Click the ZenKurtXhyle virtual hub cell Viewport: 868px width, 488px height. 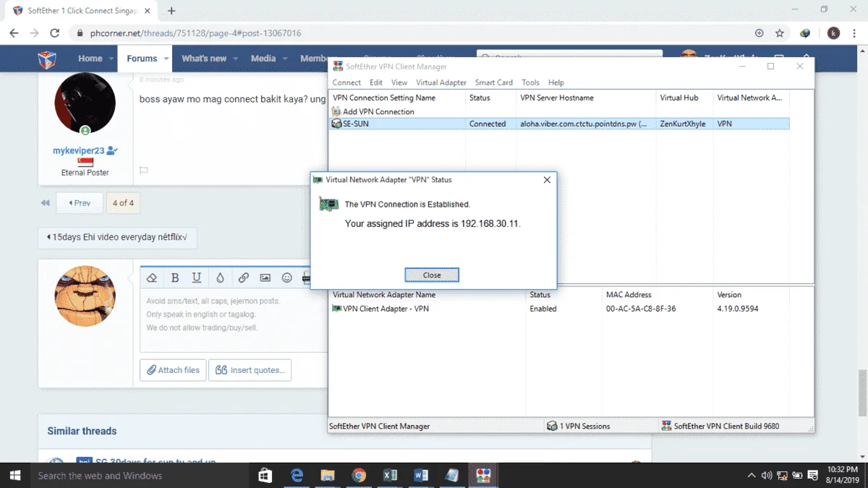coord(683,124)
